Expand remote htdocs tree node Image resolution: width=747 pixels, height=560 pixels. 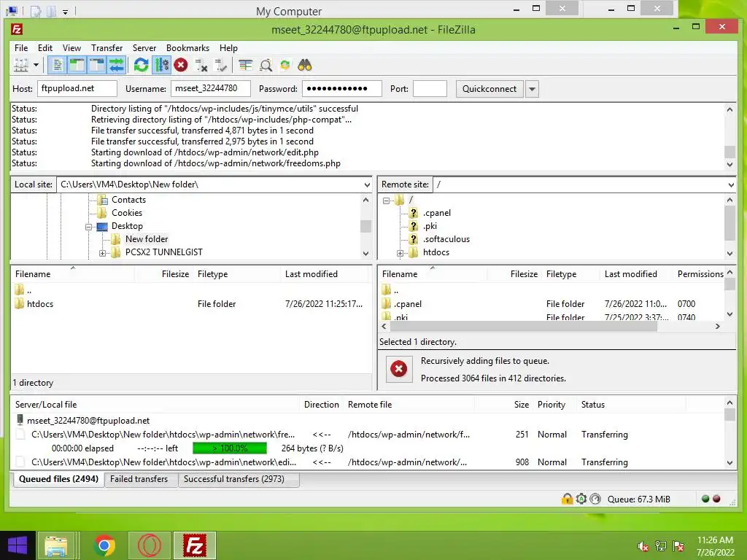coord(400,253)
